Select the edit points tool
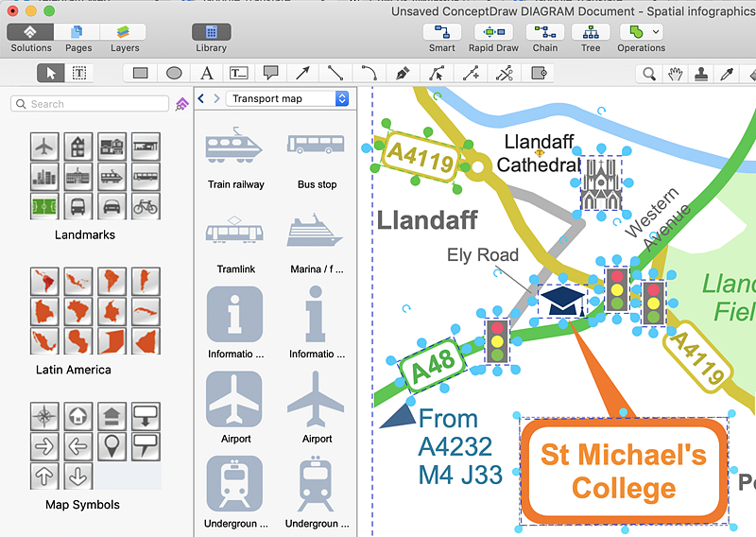The image size is (756, 537). 437,74
